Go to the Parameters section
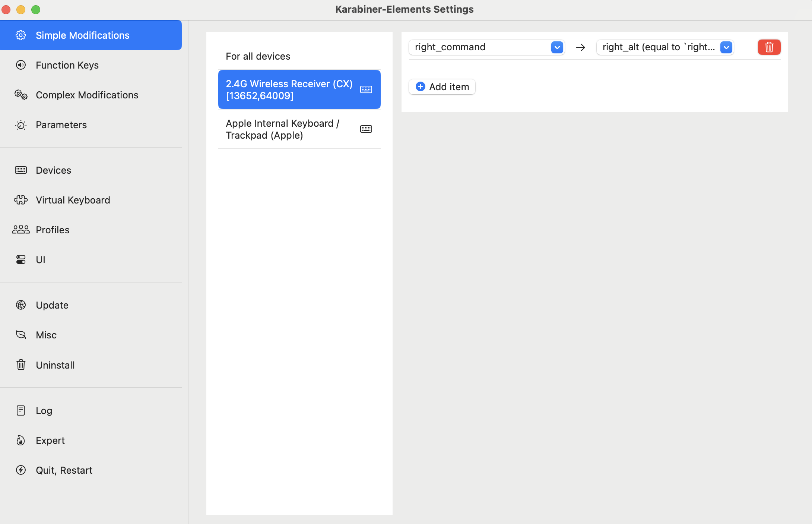Screen dimensions: 812x524 pyautogui.click(x=61, y=125)
